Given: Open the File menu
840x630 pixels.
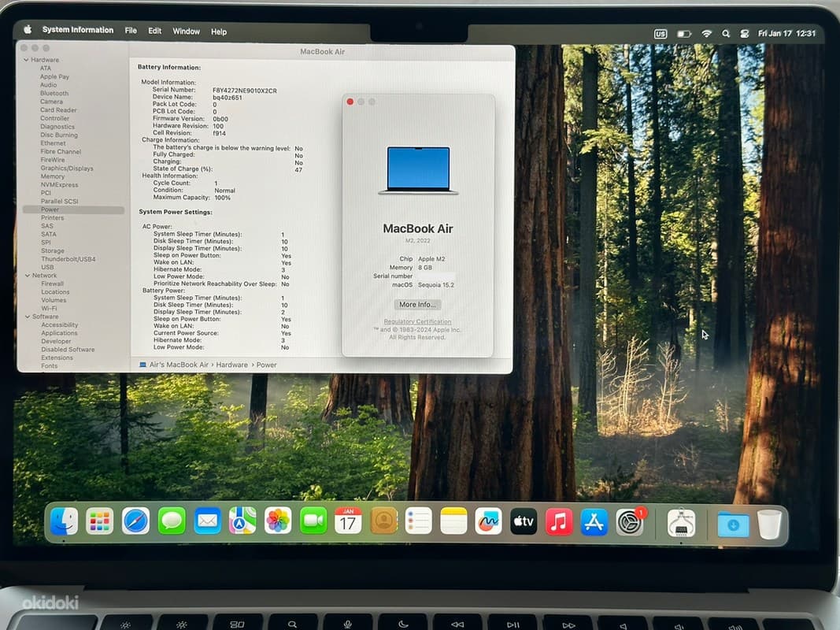Looking at the screenshot, I should pos(131,31).
